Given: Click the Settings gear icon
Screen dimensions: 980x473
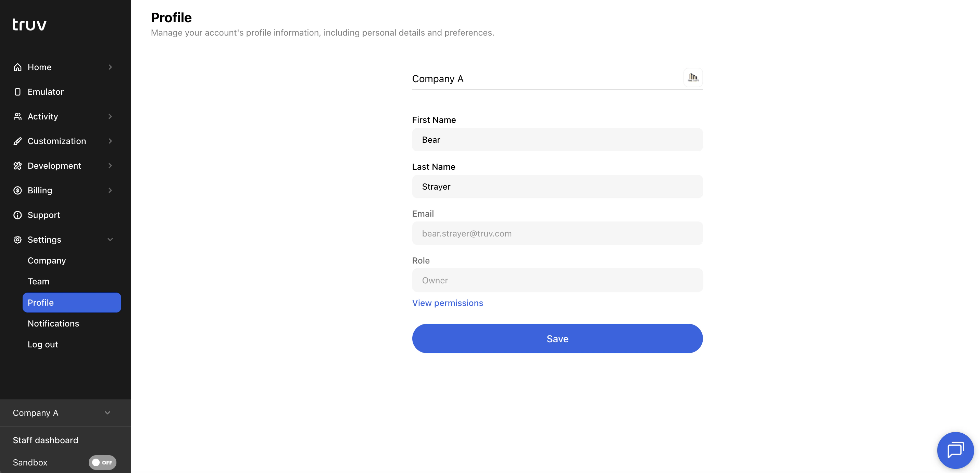Looking at the screenshot, I should pos(17,240).
